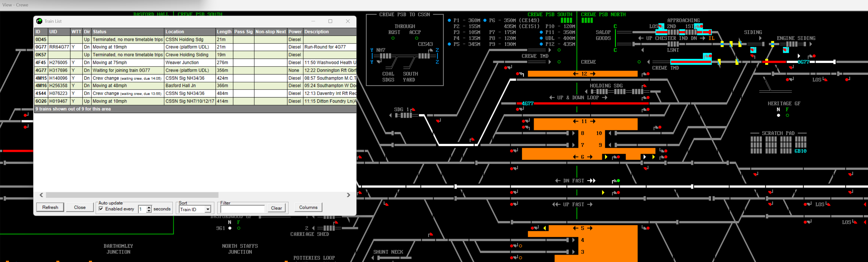Image resolution: width=868 pixels, height=262 pixels.
Task: Click the horizontal scrollbar thumb in Train List
Action: pyautogui.click(x=132, y=195)
